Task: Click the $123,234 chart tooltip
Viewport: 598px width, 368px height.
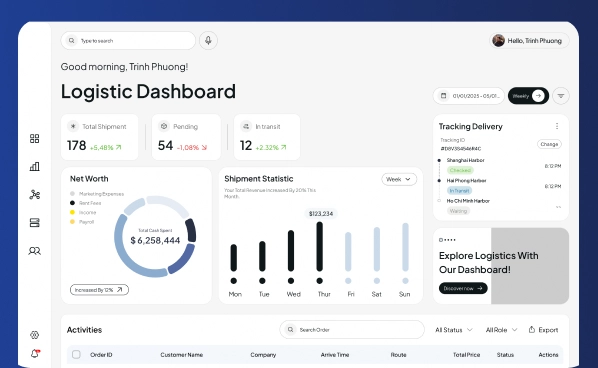Action: pos(321,214)
